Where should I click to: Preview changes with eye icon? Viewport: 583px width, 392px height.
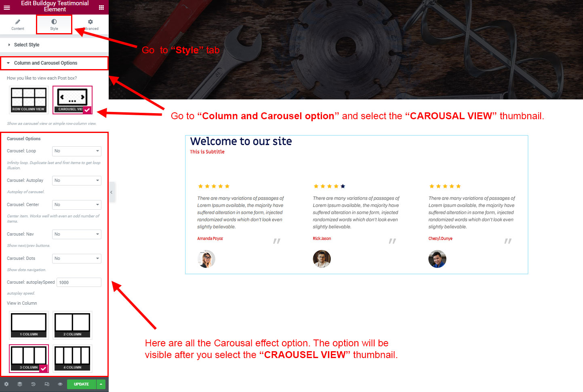click(60, 384)
